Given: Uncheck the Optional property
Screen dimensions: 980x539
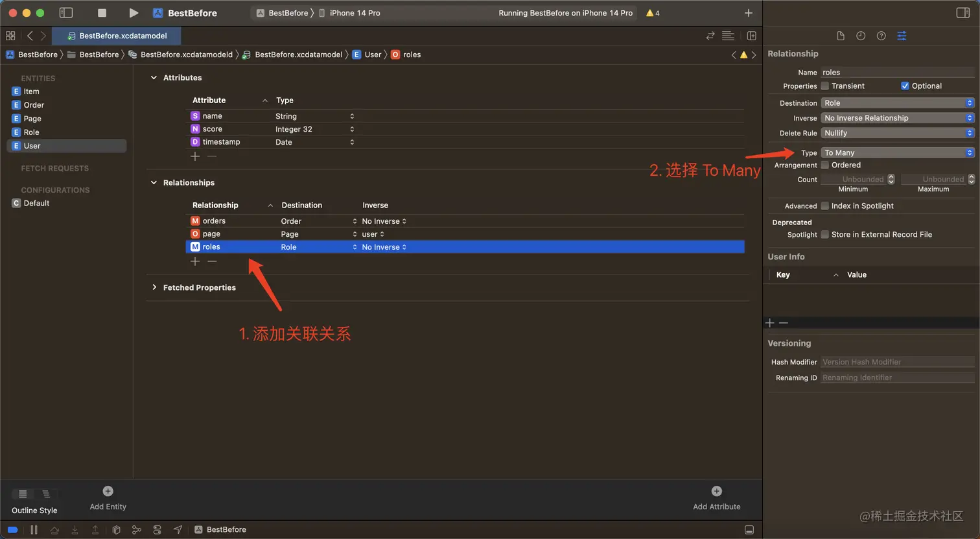Looking at the screenshot, I should tap(905, 86).
